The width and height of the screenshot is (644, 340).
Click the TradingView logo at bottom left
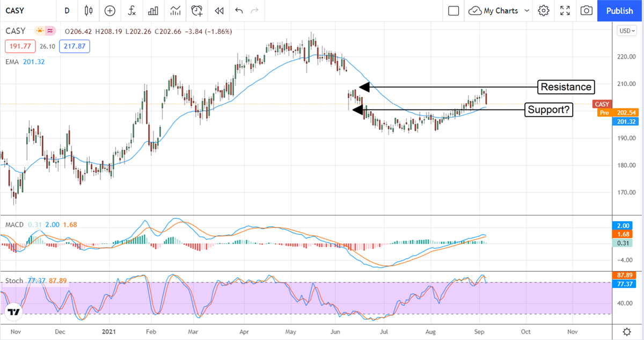[13, 312]
